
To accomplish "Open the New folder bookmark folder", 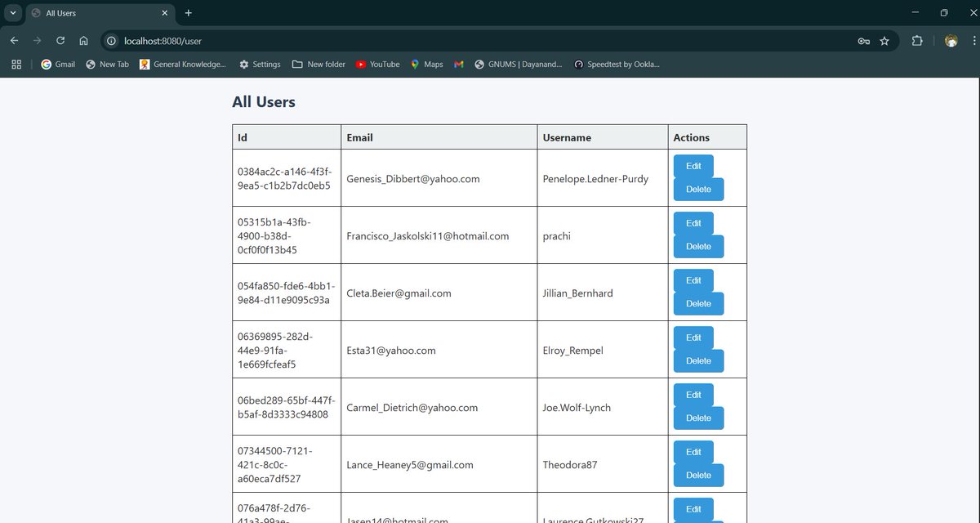I will (x=318, y=64).
